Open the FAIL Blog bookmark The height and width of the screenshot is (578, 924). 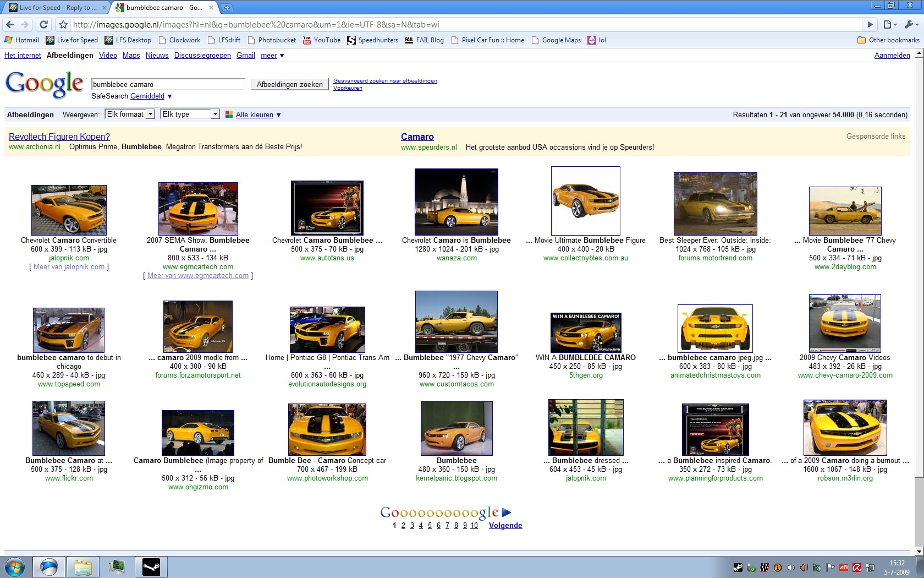pyautogui.click(x=425, y=40)
